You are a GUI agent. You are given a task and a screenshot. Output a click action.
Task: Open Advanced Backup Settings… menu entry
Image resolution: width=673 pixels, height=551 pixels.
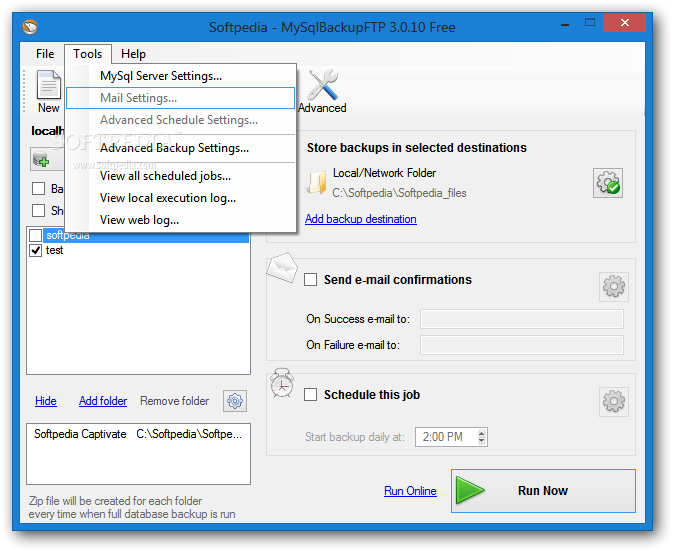(180, 148)
